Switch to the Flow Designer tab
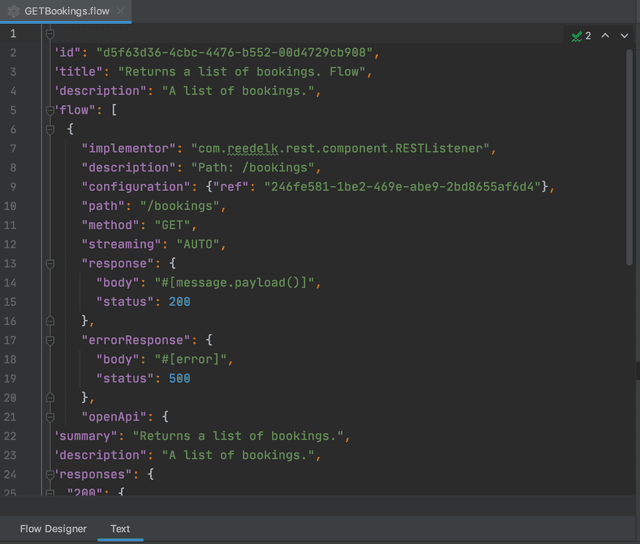This screenshot has width=640, height=544. pos(53,528)
